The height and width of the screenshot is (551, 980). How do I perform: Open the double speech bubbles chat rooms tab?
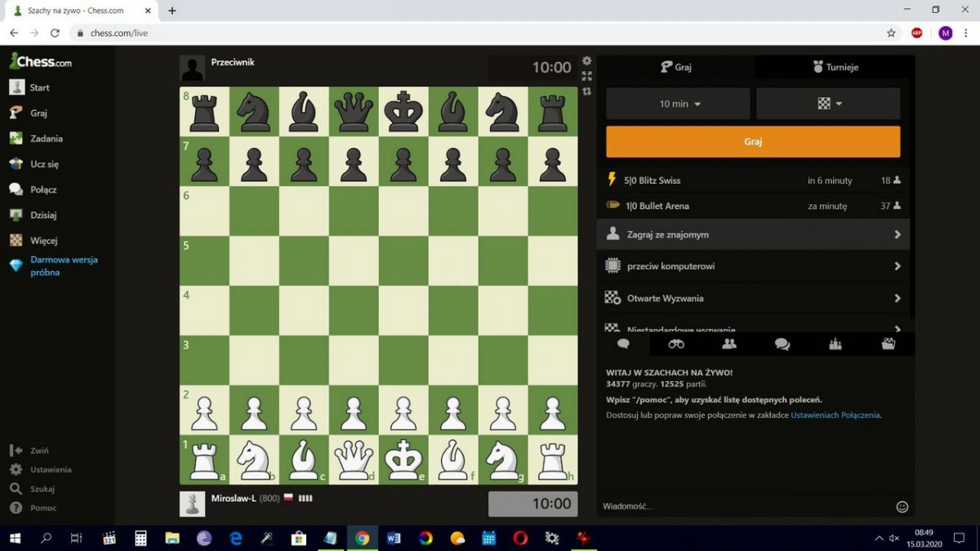coord(782,344)
